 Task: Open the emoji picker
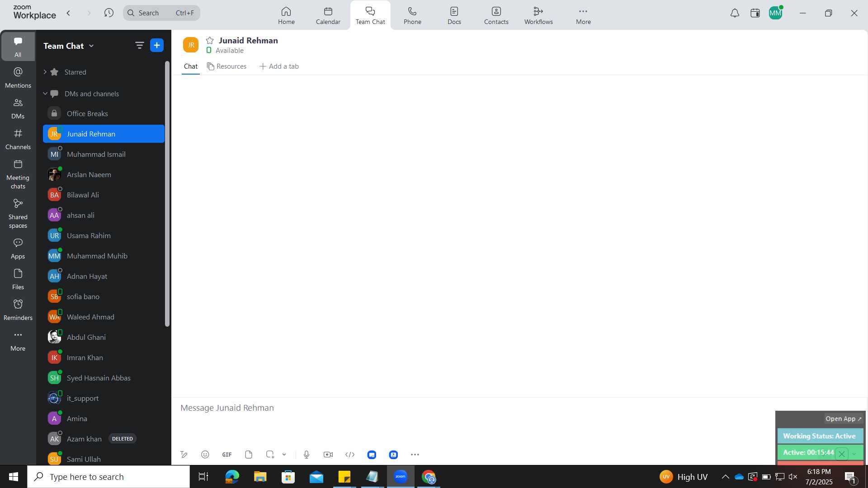click(x=205, y=455)
